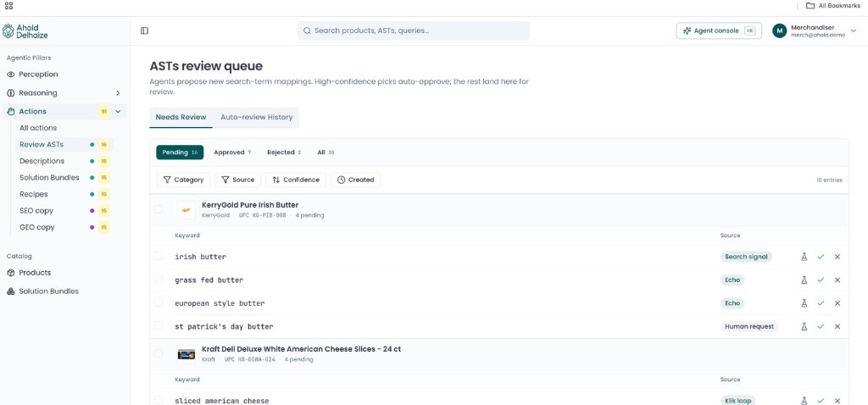Image resolution: width=868 pixels, height=405 pixels.
Task: Open KerryGold Pure Irish Butter product title
Action: pyautogui.click(x=250, y=205)
